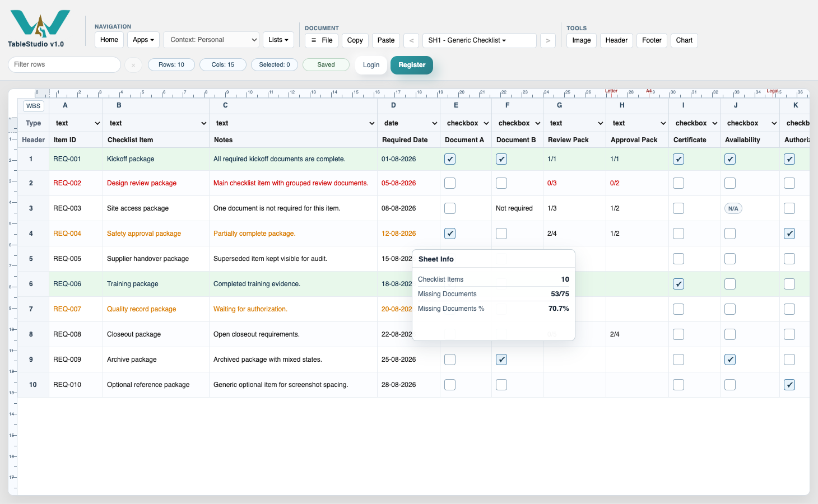818x504 pixels.
Task: Uncheck Availability for REQ-009
Action: click(730, 360)
